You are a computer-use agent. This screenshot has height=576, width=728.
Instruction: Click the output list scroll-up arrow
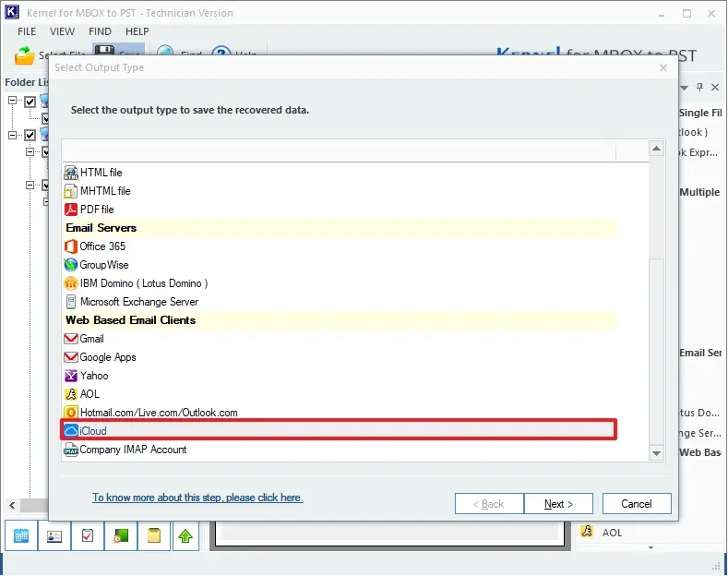pyautogui.click(x=656, y=149)
